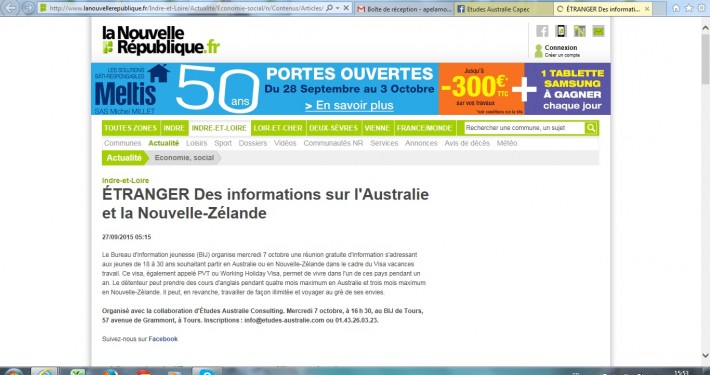Image resolution: width=710 pixels, height=375 pixels.
Task: Click the Connexion login link
Action: point(561,48)
